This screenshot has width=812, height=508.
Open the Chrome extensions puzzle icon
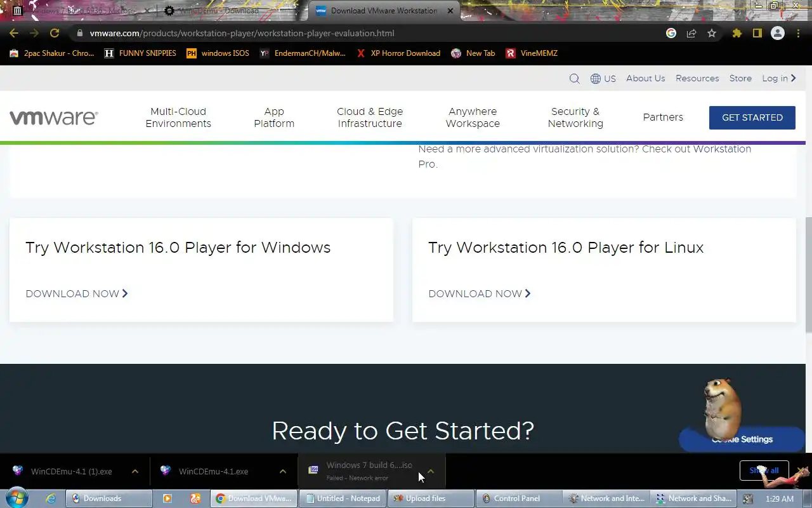click(737, 33)
